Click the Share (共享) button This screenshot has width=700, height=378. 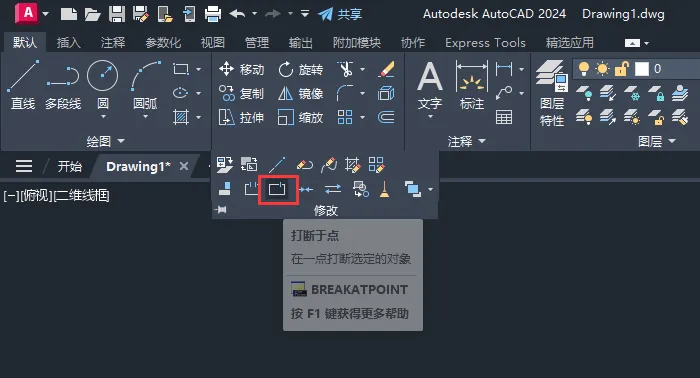click(340, 14)
